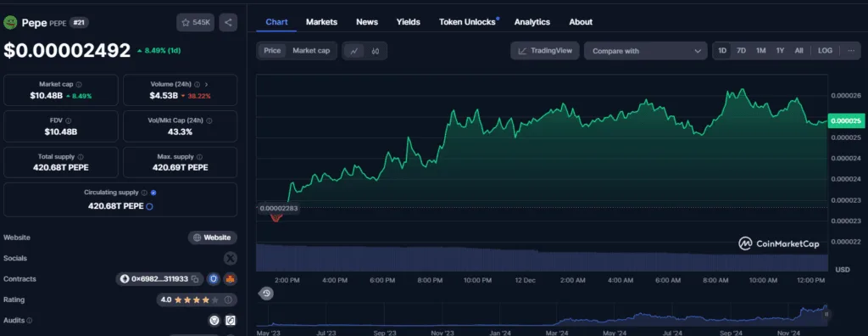
Task: Click info icon next to Vol/Mkt Cap (24h)
Action: click(209, 120)
